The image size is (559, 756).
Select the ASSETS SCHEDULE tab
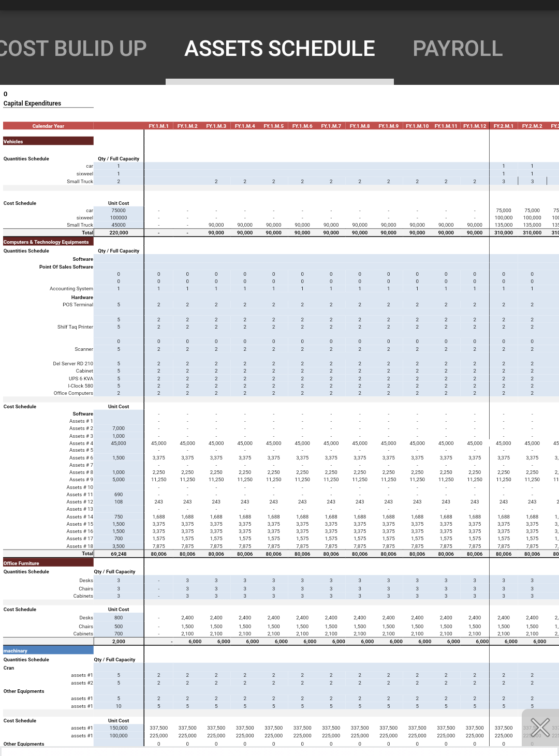pos(279,49)
